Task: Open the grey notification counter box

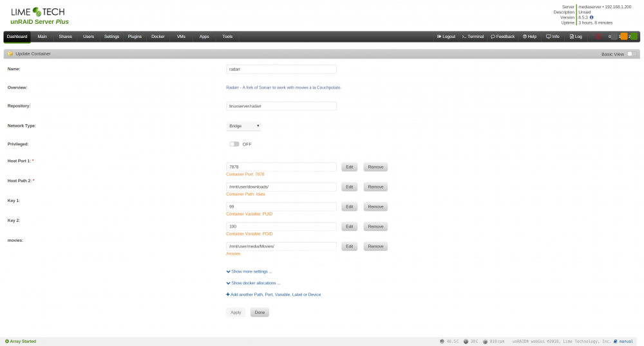Action: 613,37
